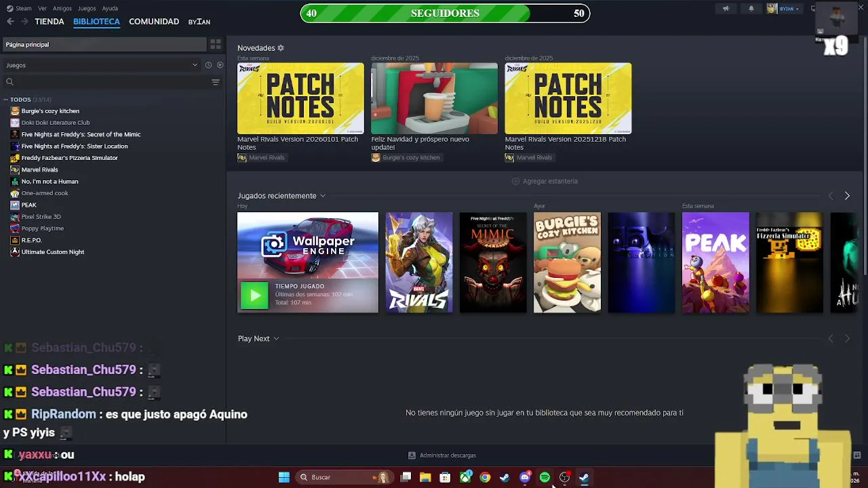868x488 pixels.
Task: Open the Ayuda menu
Action: 110,9
